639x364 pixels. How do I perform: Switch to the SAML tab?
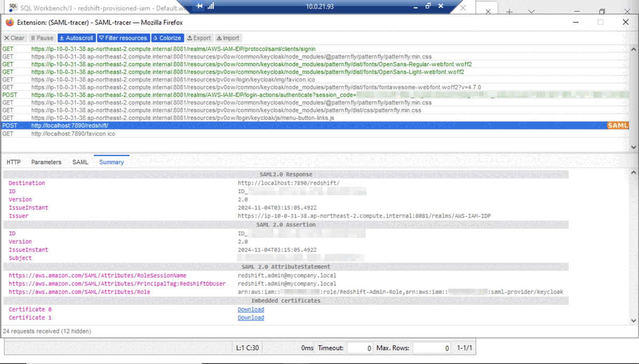(80, 162)
